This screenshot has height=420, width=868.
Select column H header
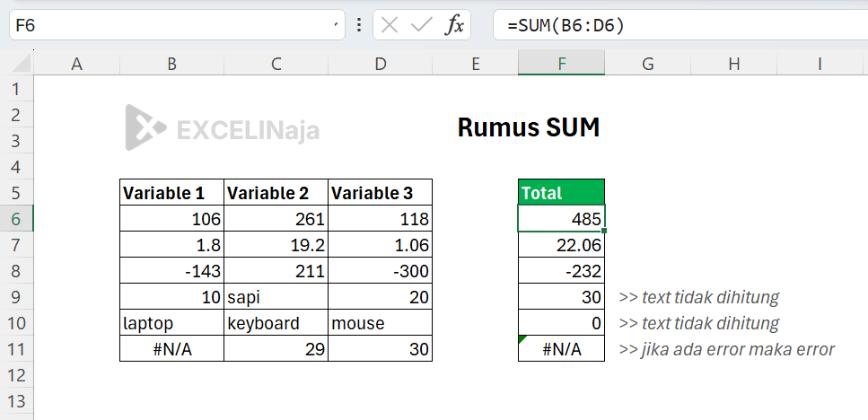pyautogui.click(x=734, y=65)
